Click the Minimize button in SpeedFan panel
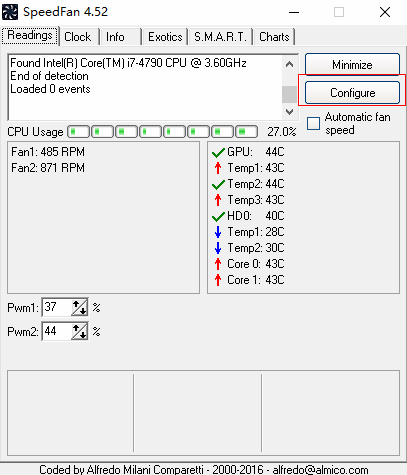Screen dimensions: 407x475 pyautogui.click(x=352, y=64)
